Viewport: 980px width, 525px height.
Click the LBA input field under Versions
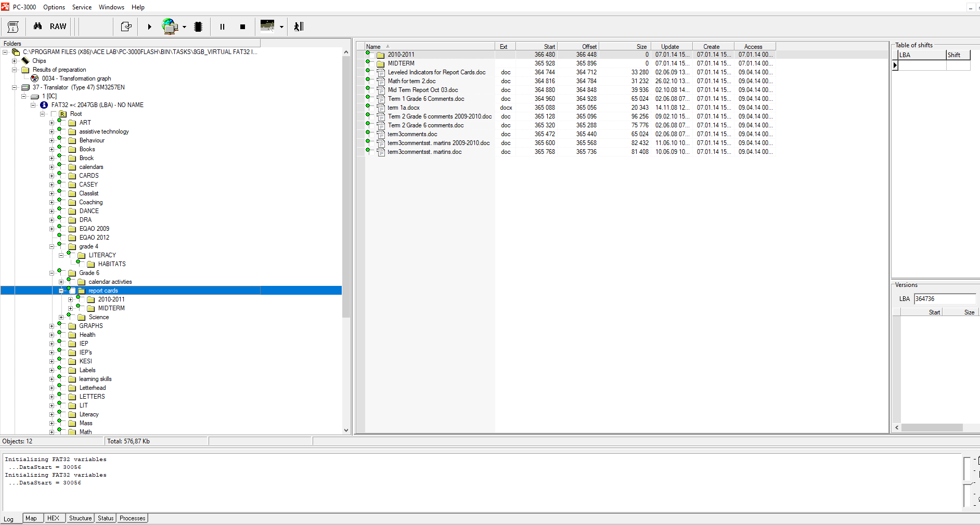pyautogui.click(x=944, y=299)
